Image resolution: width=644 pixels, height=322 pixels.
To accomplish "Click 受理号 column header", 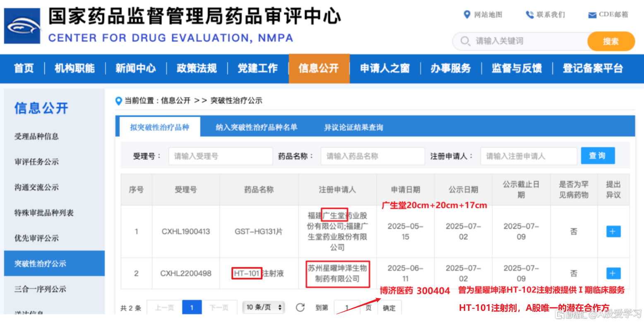I will [186, 190].
